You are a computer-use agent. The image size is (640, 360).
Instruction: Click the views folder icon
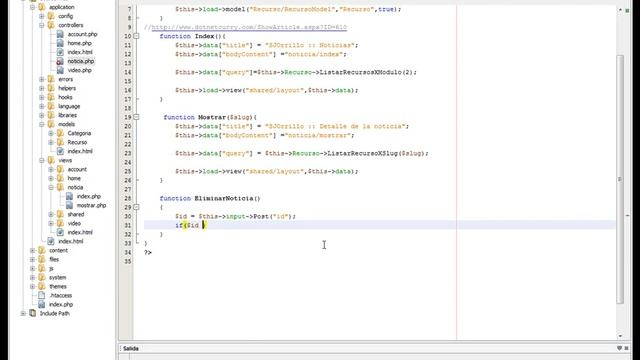[x=51, y=160]
